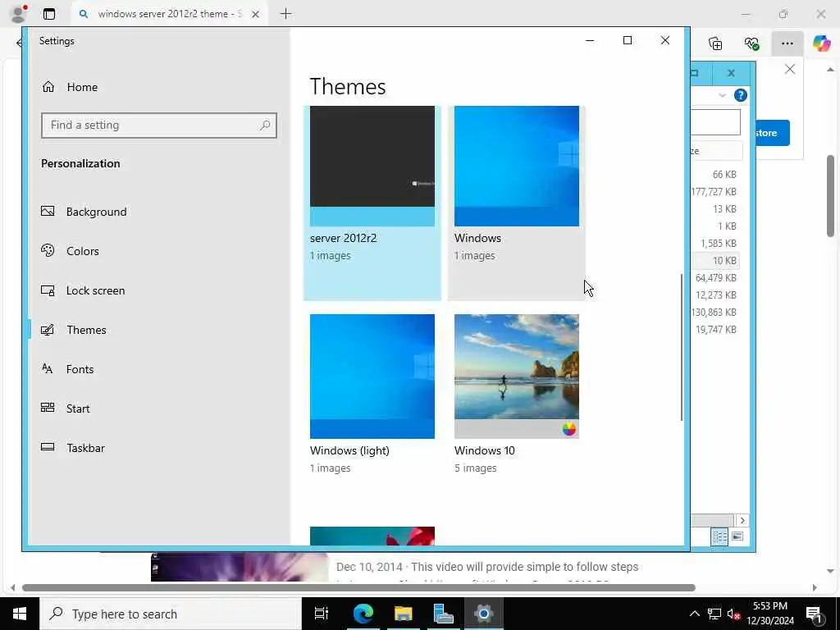
Task: Apply the server 2012r2 theme
Action: click(x=372, y=203)
